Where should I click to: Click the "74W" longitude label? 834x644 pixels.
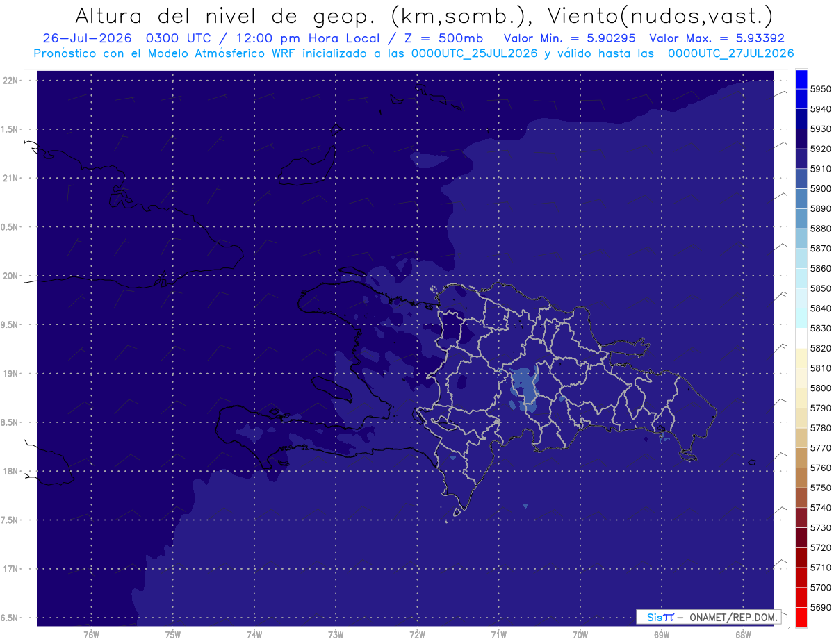pyautogui.click(x=254, y=634)
